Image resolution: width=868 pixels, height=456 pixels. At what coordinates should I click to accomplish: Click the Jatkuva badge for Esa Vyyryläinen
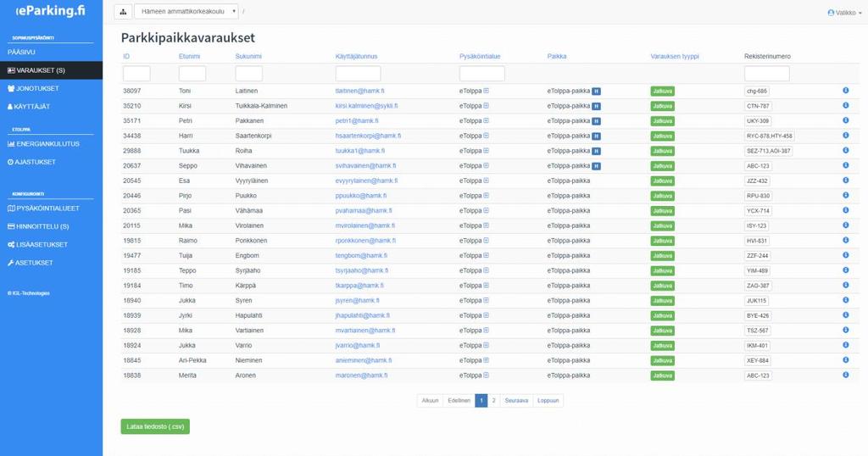click(662, 181)
